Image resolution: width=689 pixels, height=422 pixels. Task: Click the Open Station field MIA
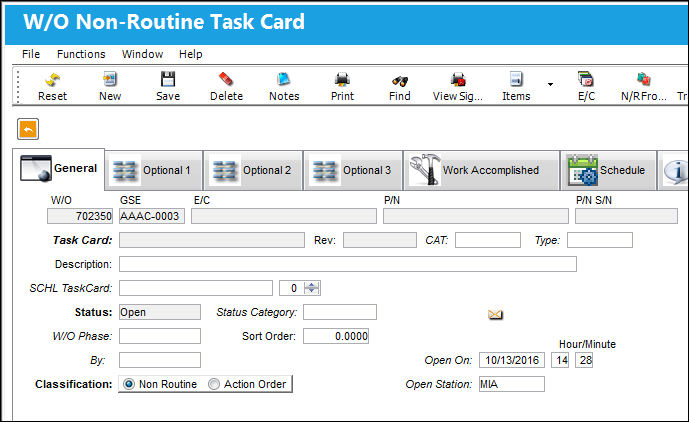click(512, 384)
